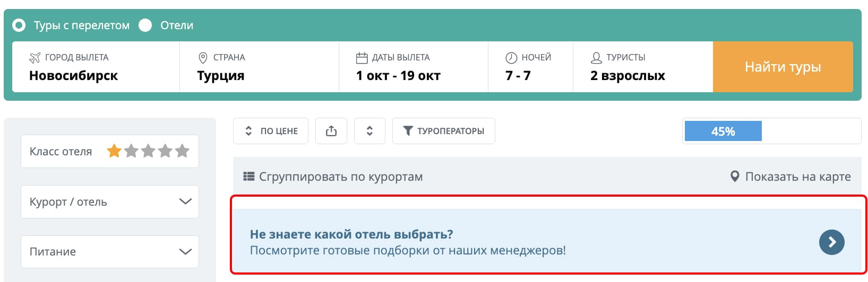This screenshot has height=282, width=868.
Task: Click the 'Найти туры' search button
Action: coord(783,67)
